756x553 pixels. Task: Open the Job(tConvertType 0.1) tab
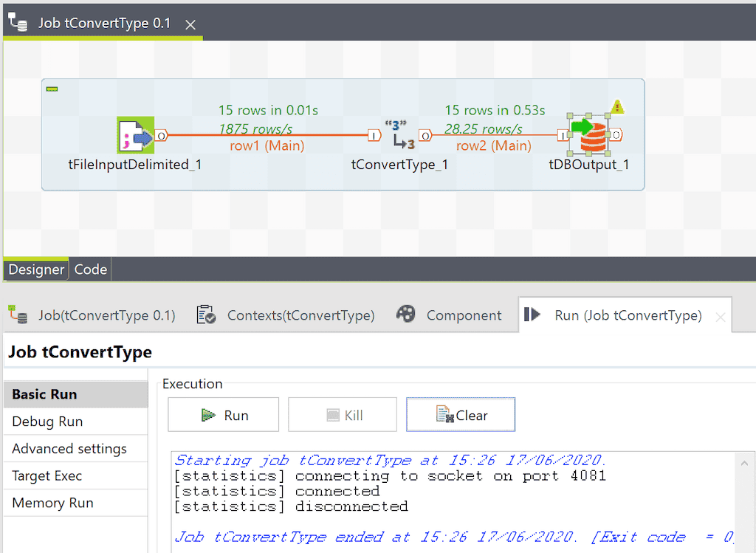point(106,315)
